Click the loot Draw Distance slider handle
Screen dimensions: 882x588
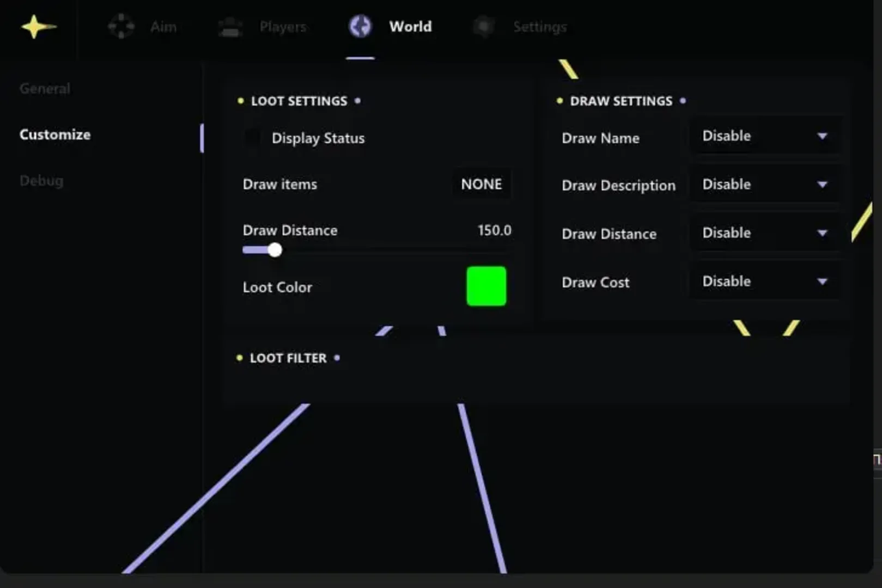pyautogui.click(x=275, y=250)
